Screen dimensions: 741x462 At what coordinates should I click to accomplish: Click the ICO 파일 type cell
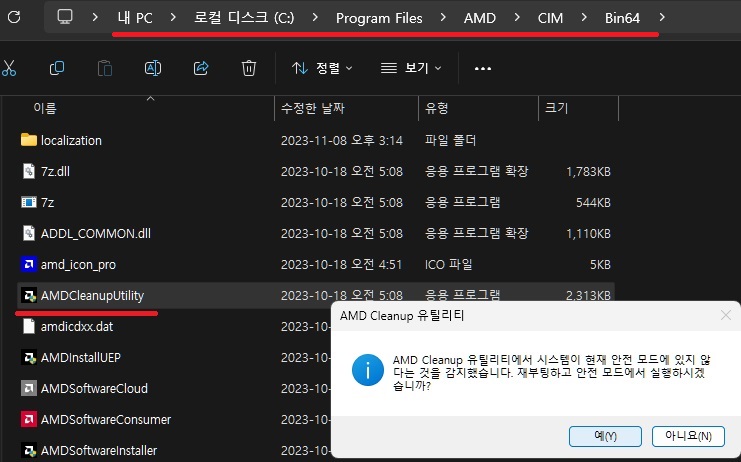click(x=448, y=265)
